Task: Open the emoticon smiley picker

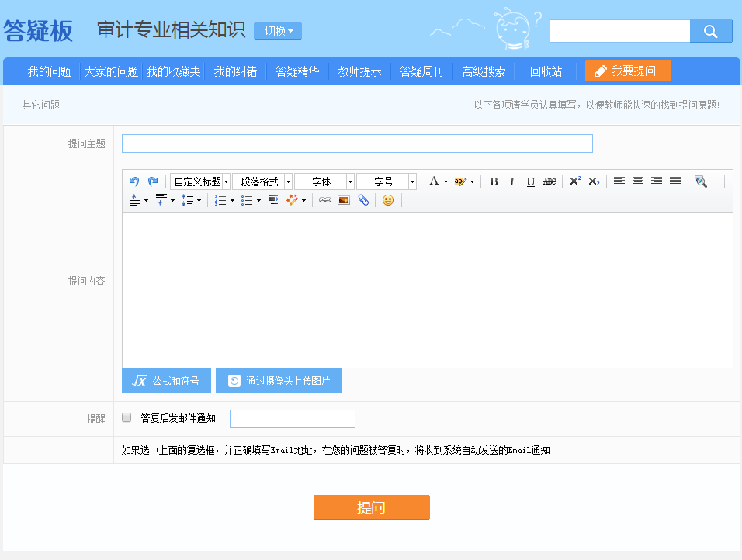Action: point(388,200)
